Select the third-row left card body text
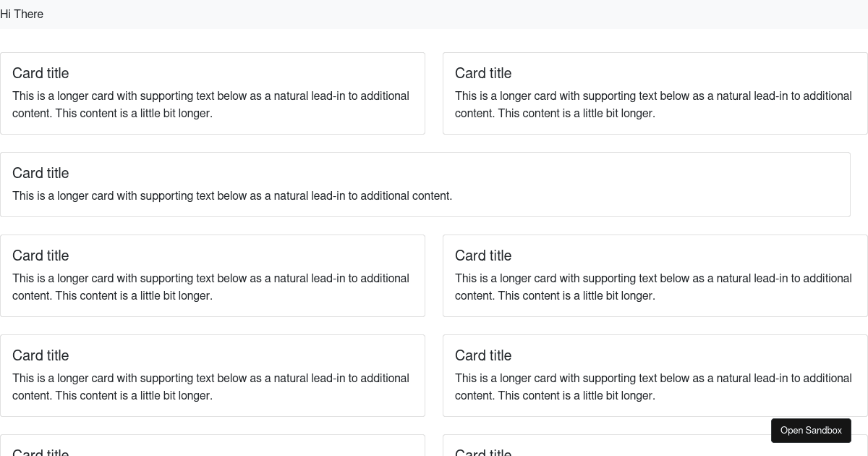The width and height of the screenshot is (868, 456). [210, 387]
